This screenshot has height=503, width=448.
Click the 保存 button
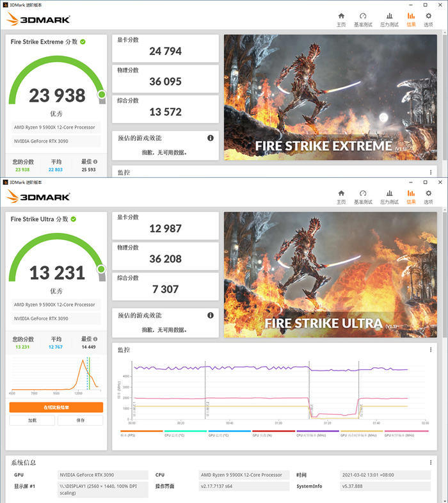80,420
